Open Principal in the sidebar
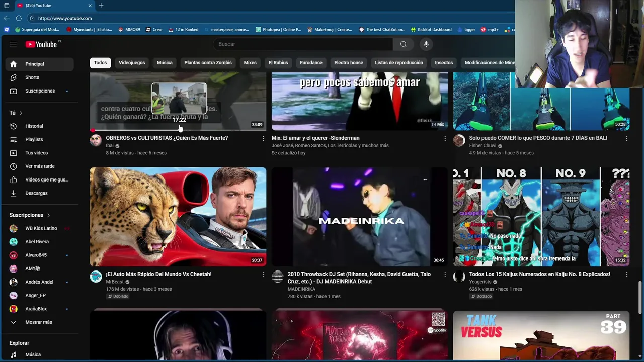This screenshot has width=644, height=362. [x=40, y=64]
